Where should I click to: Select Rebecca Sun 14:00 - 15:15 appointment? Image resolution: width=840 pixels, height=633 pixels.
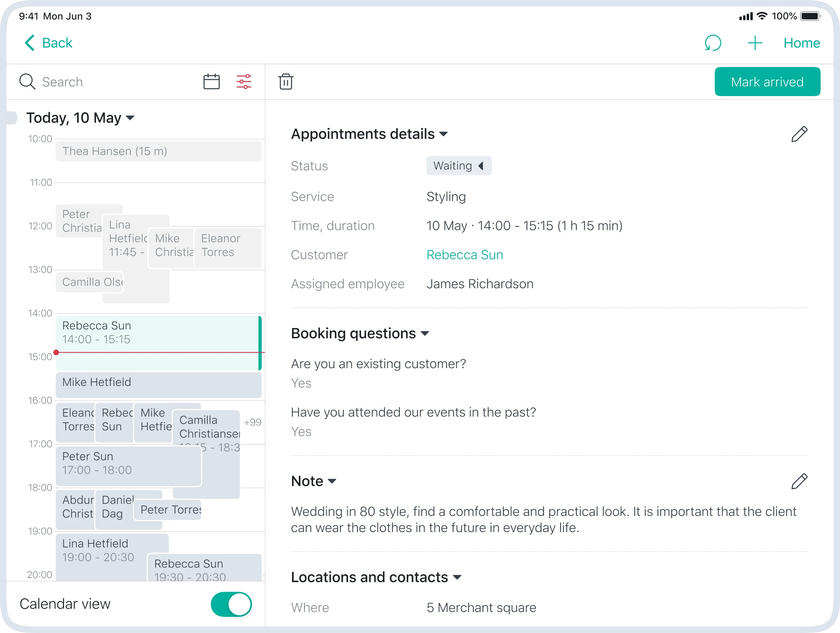pyautogui.click(x=159, y=343)
